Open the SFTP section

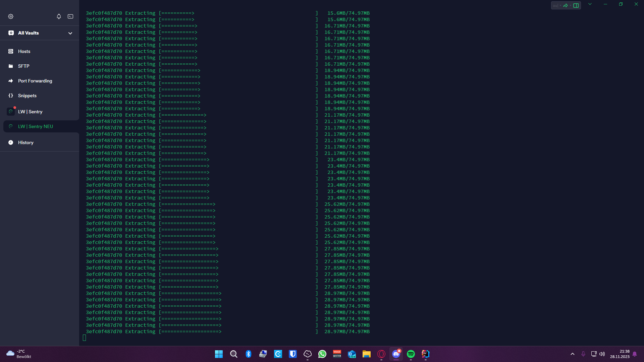click(23, 66)
